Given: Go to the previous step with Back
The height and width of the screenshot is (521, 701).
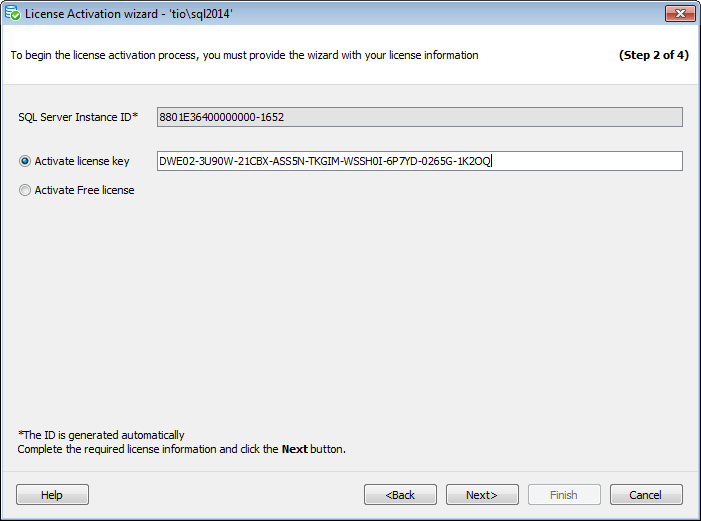Looking at the screenshot, I should pyautogui.click(x=400, y=495).
